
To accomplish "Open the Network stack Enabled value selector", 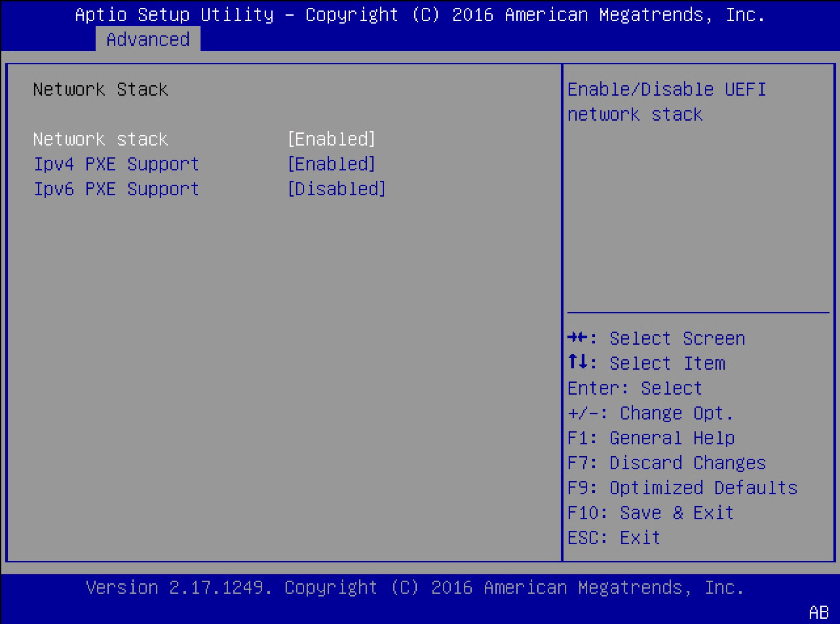I will pos(331,139).
